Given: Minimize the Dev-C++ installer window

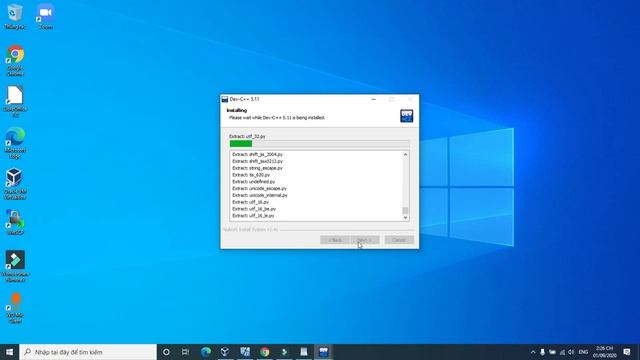Looking at the screenshot, I should point(373,99).
